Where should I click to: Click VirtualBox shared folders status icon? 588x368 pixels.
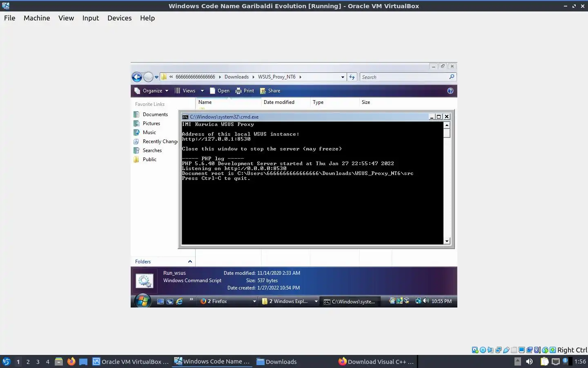[x=514, y=350]
